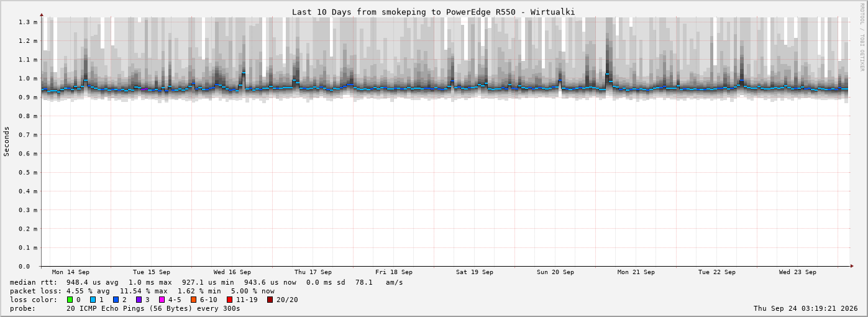Click the magenta 4-5 loss swatch
This screenshot has width=868, height=317.
(162, 300)
